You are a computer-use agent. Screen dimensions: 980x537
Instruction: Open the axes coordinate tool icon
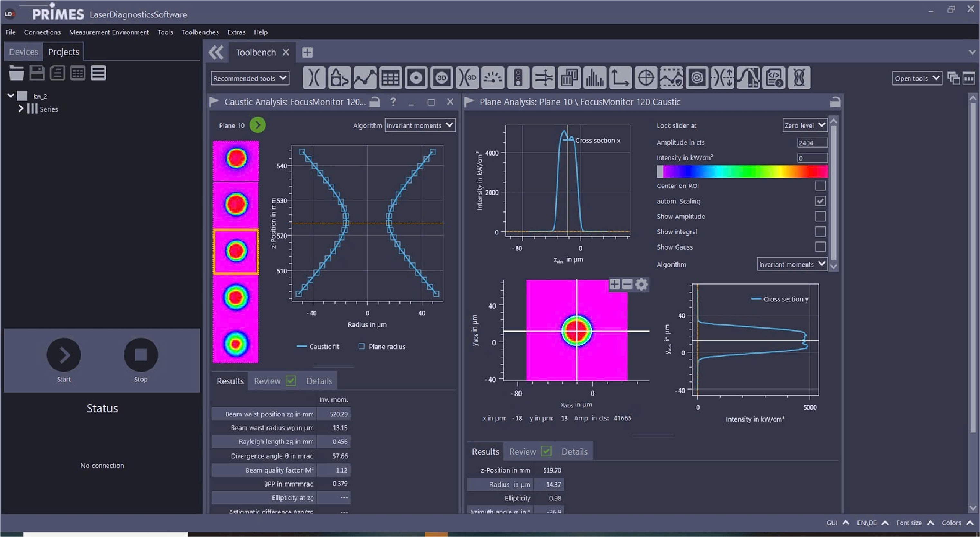620,78
